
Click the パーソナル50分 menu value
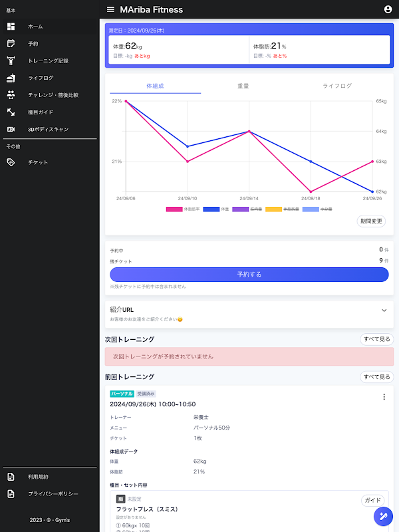click(x=211, y=428)
